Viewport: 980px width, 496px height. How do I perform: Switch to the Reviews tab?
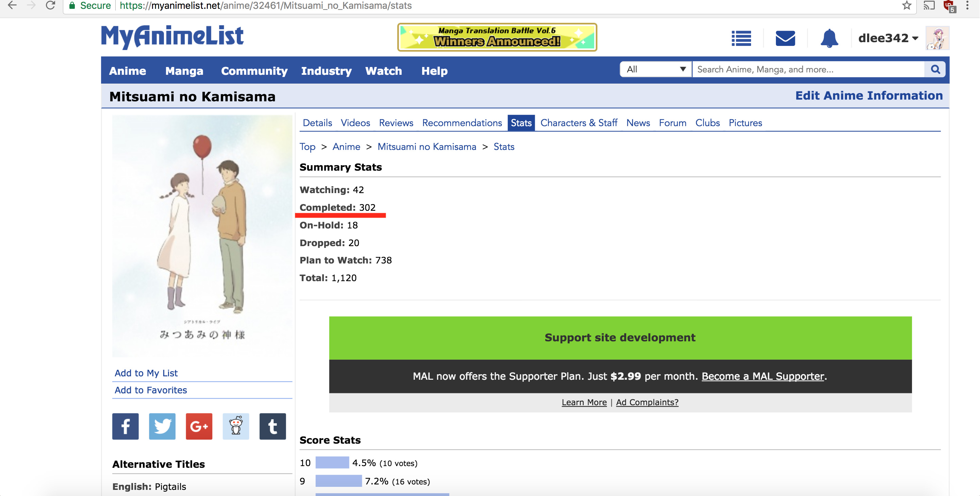coord(396,123)
